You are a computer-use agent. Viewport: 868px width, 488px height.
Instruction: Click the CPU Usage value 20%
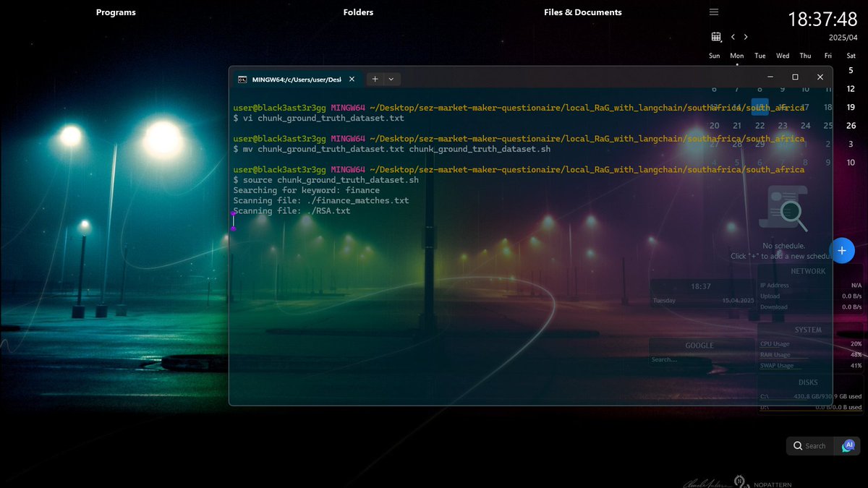point(856,344)
